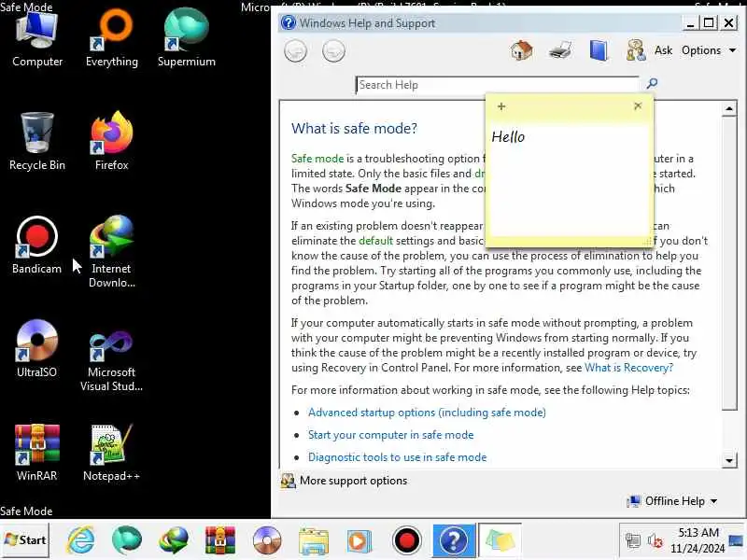Switch to Bandicam taskbar button
This screenshot has width=747, height=560.
[x=406, y=540]
